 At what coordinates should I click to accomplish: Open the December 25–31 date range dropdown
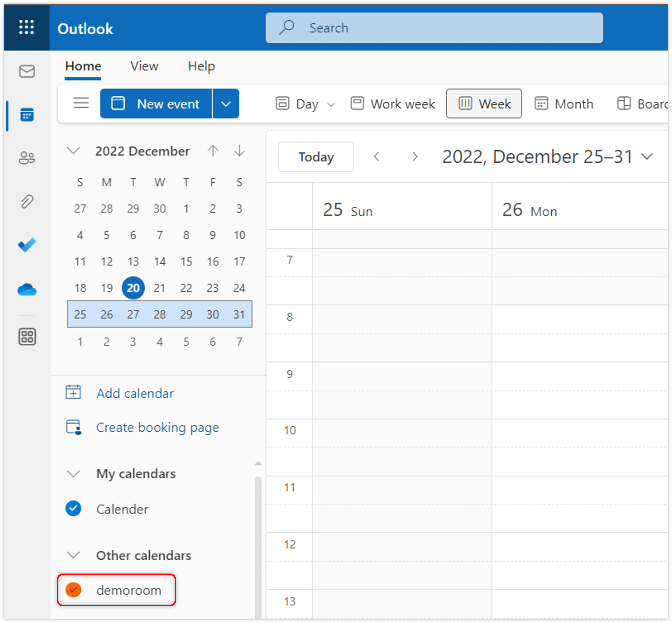pyautogui.click(x=647, y=157)
